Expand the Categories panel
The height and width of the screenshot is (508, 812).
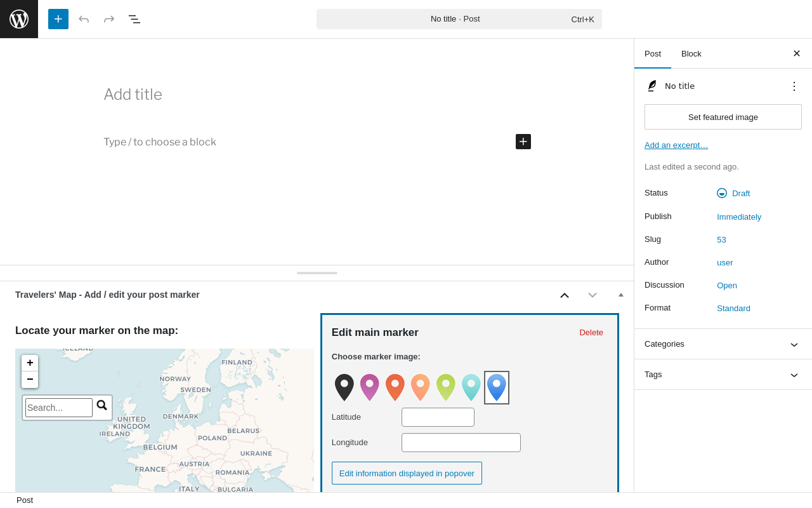pyautogui.click(x=723, y=344)
